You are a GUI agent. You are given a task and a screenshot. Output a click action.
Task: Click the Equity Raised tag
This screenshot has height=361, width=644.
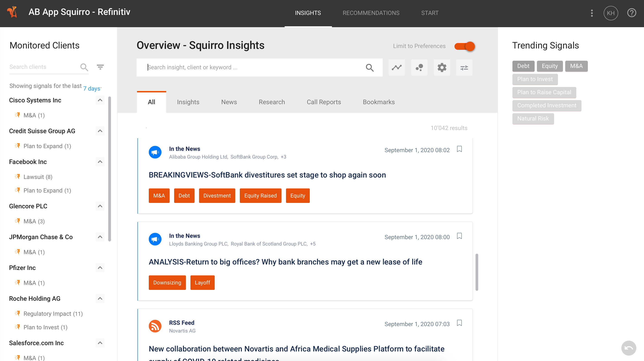click(x=260, y=196)
